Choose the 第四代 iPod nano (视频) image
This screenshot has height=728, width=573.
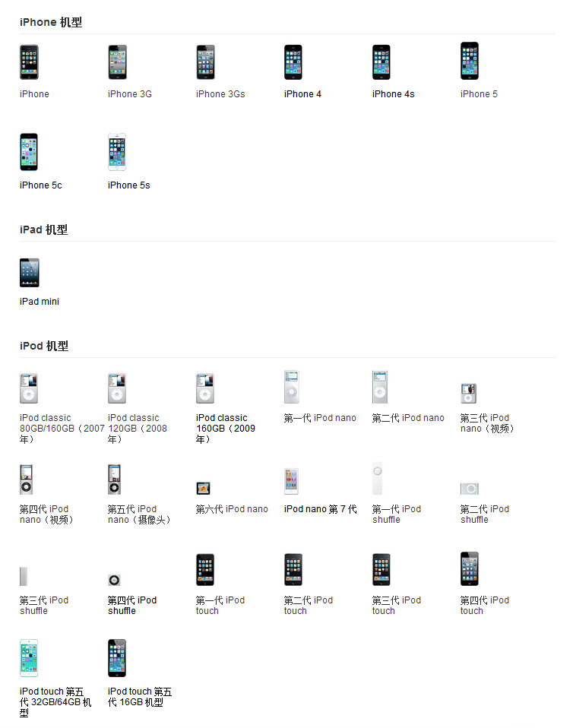[x=26, y=480]
